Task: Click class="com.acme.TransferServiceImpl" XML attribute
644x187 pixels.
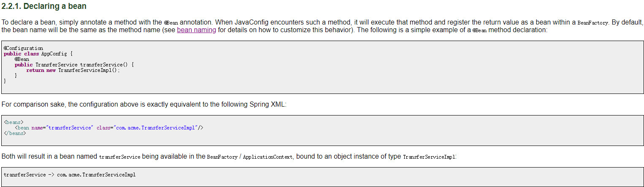Action: pyautogui.click(x=147, y=128)
